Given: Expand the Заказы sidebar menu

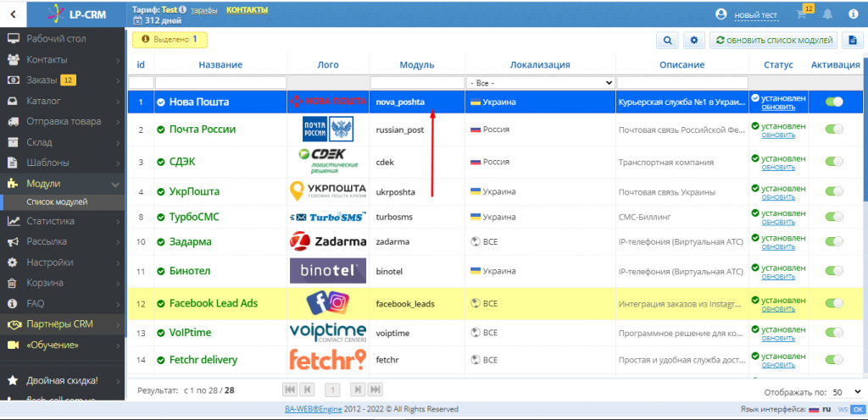Looking at the screenshot, I should point(63,80).
